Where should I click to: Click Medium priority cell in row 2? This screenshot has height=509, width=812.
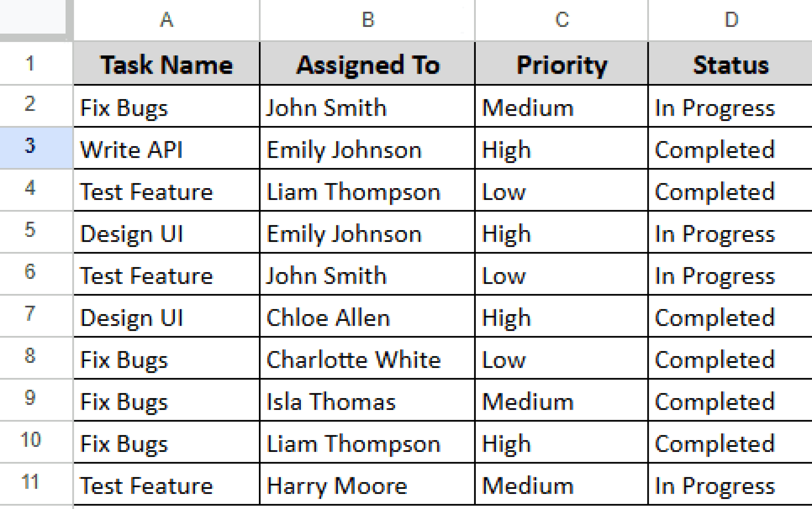pyautogui.click(x=561, y=108)
